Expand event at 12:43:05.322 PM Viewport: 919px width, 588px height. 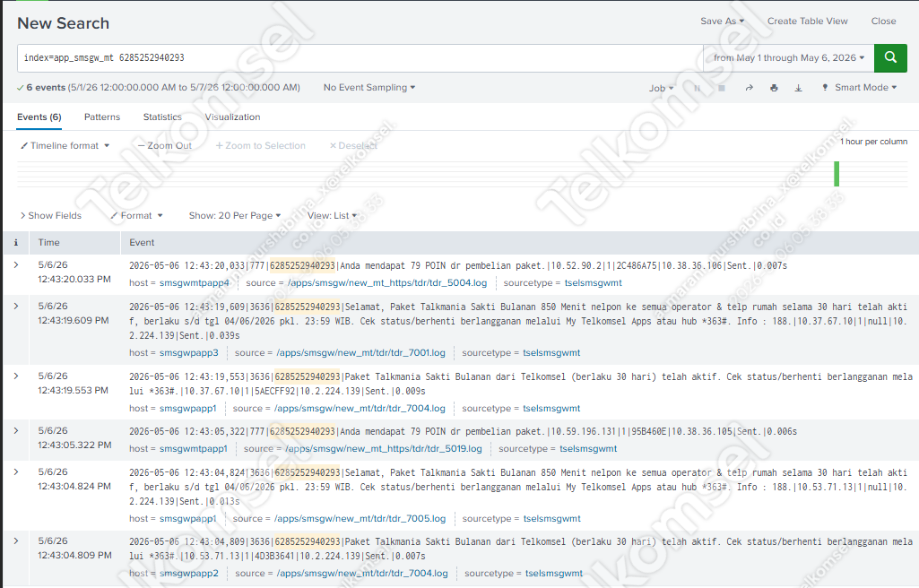click(16, 430)
